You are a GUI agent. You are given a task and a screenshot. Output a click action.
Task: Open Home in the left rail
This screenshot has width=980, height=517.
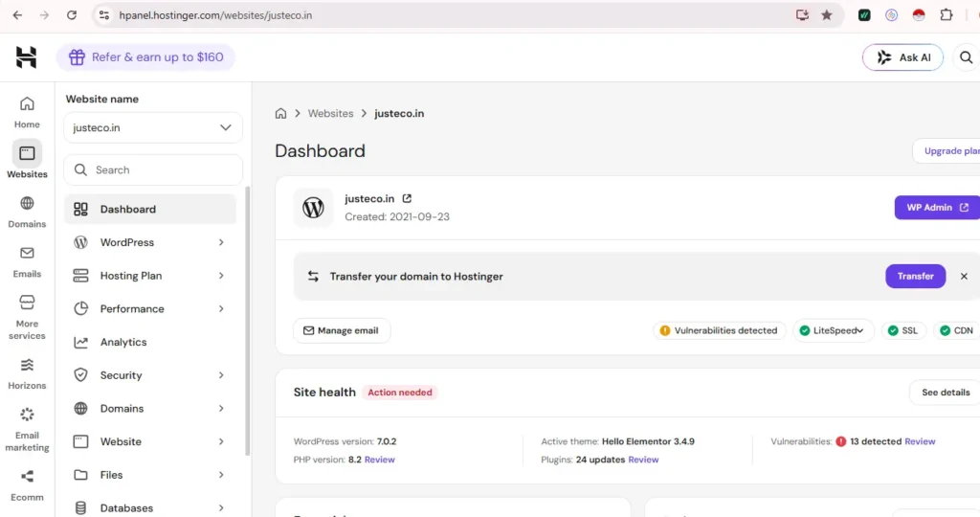click(x=27, y=113)
